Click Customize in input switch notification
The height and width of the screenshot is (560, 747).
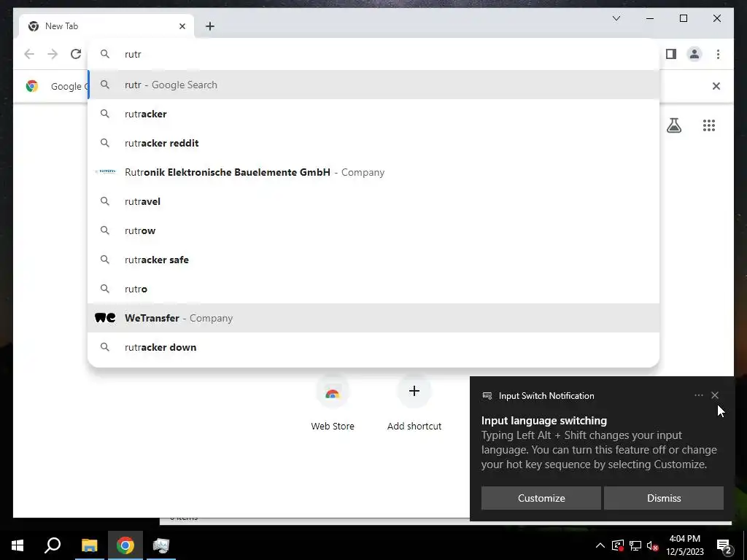click(541, 498)
